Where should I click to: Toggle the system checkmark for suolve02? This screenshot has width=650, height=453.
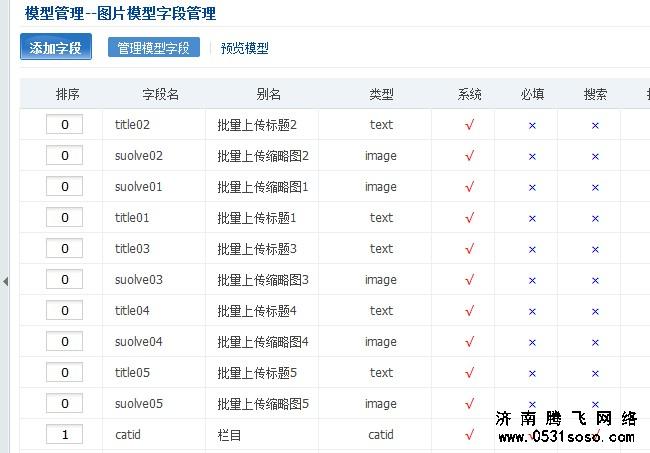469,156
